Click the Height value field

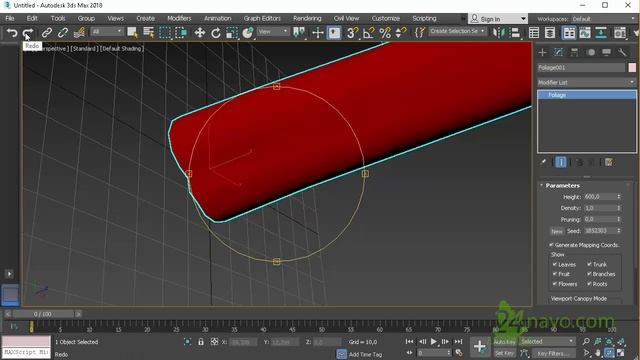(x=600, y=197)
